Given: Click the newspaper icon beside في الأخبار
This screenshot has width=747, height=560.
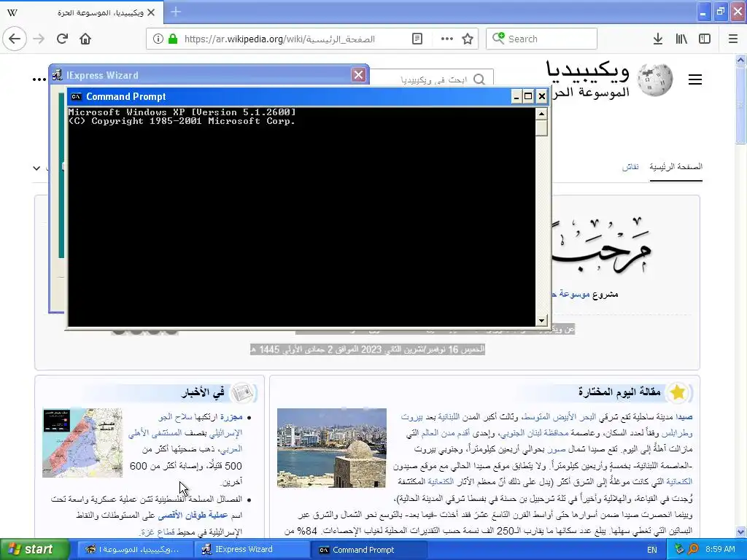Looking at the screenshot, I should pyautogui.click(x=242, y=393).
